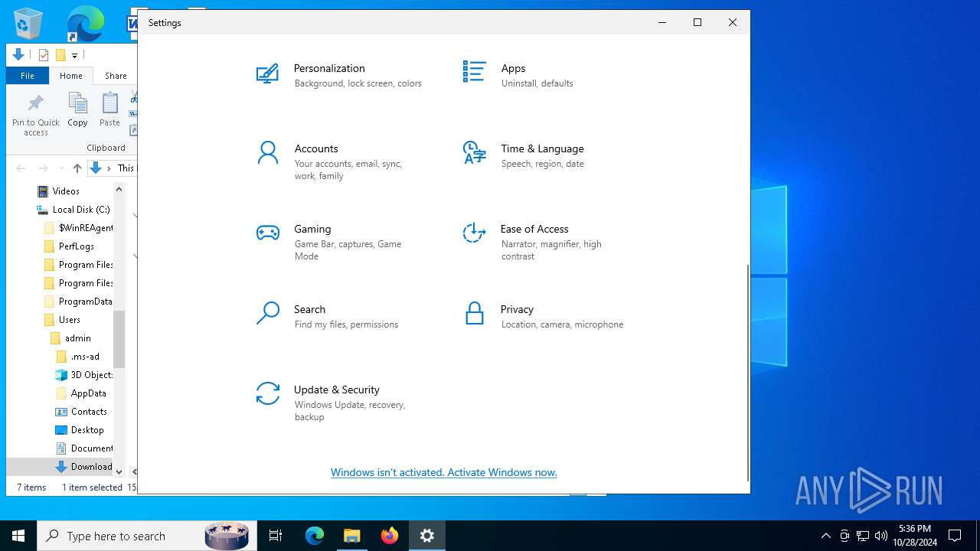
Task: Switch to the Share ribbon tab
Action: 116,76
